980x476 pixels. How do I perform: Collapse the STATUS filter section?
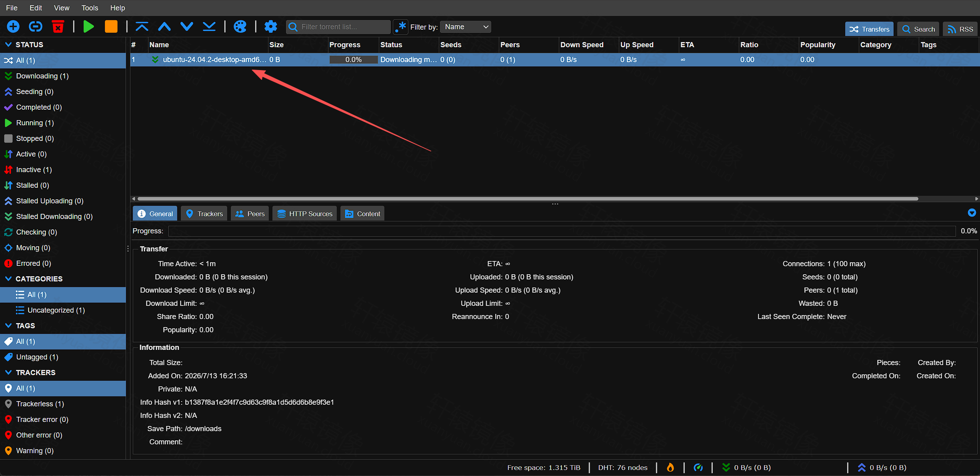(8, 44)
